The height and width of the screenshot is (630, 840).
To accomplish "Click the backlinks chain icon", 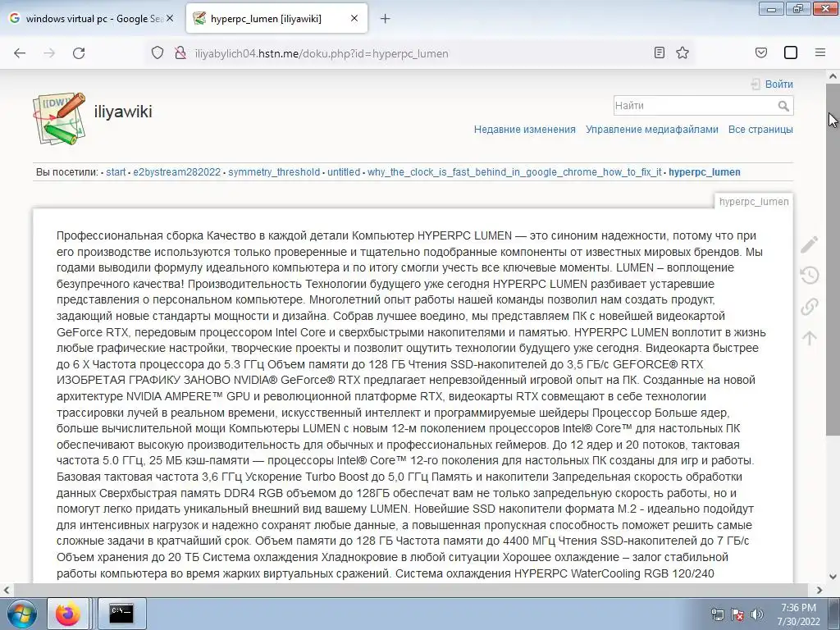I will (810, 307).
